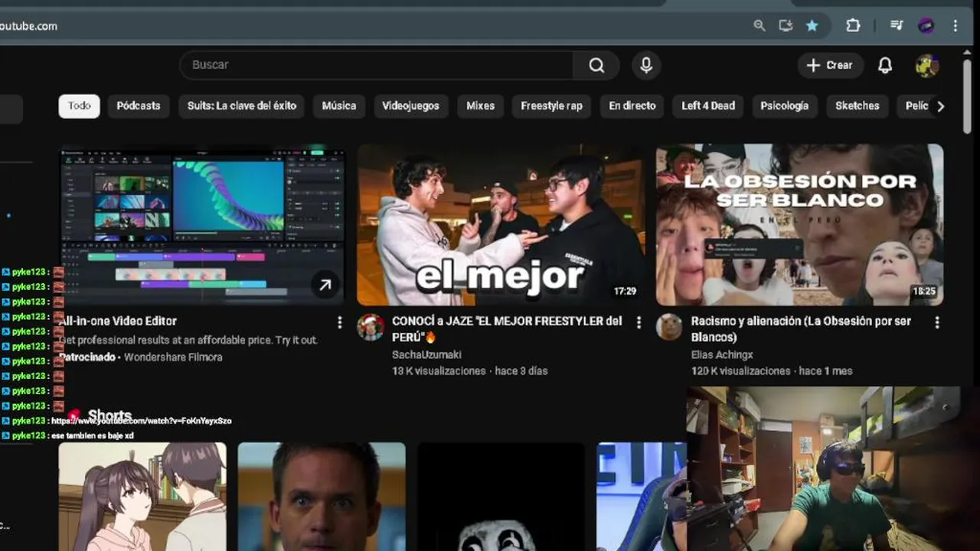Image resolution: width=980 pixels, height=551 pixels.
Task: Select Suits: La clave del éxito chip
Action: pos(242,106)
